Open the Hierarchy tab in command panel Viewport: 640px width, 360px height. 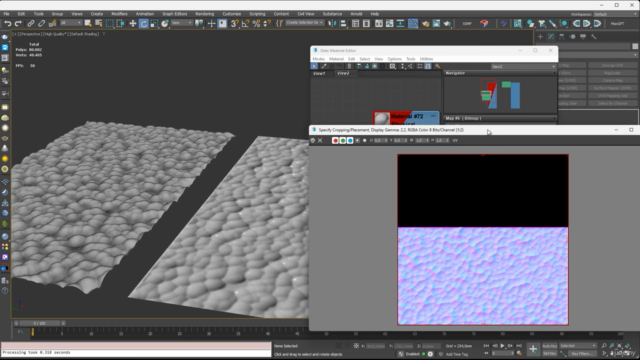(562, 37)
